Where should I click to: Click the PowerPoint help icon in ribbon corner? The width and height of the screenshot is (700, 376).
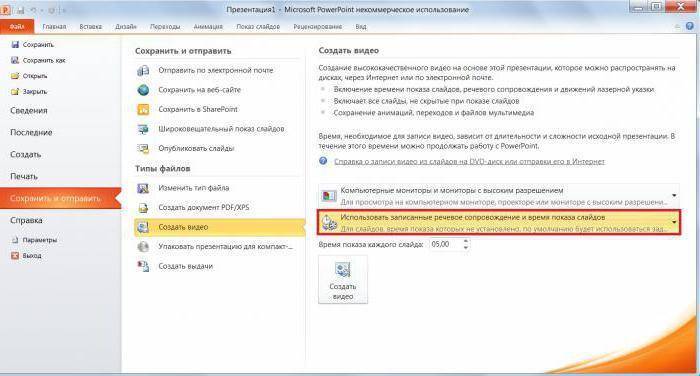pos(690,26)
